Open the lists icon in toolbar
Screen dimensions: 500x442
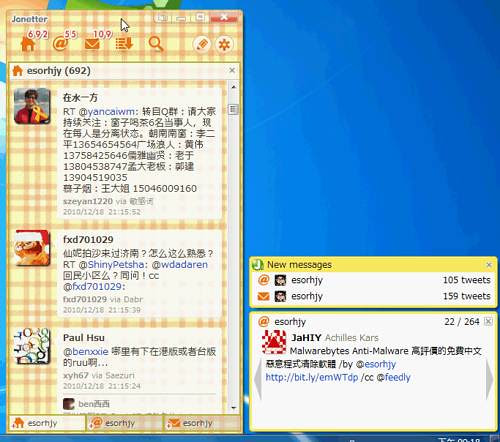(x=124, y=44)
